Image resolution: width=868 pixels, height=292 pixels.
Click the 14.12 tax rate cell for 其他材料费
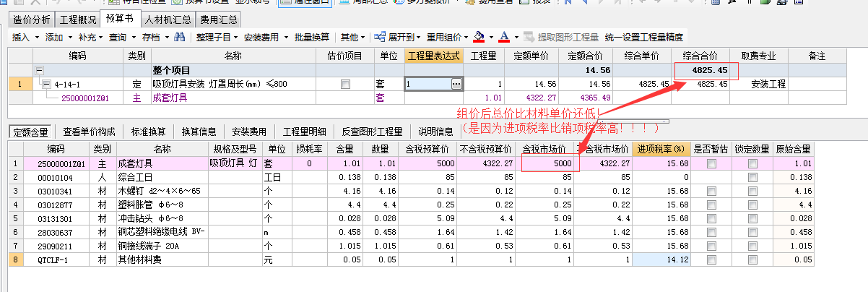point(661,259)
